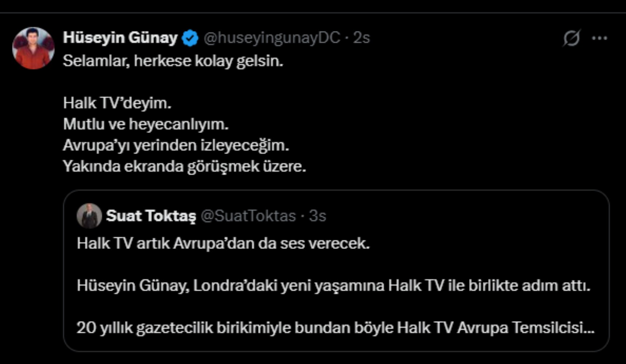Open the three-dot more options menu
626x364 pixels.
599,38
